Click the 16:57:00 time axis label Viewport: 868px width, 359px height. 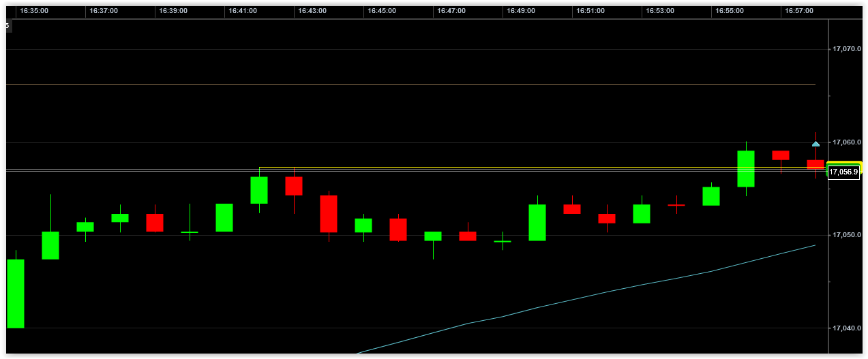(x=798, y=11)
